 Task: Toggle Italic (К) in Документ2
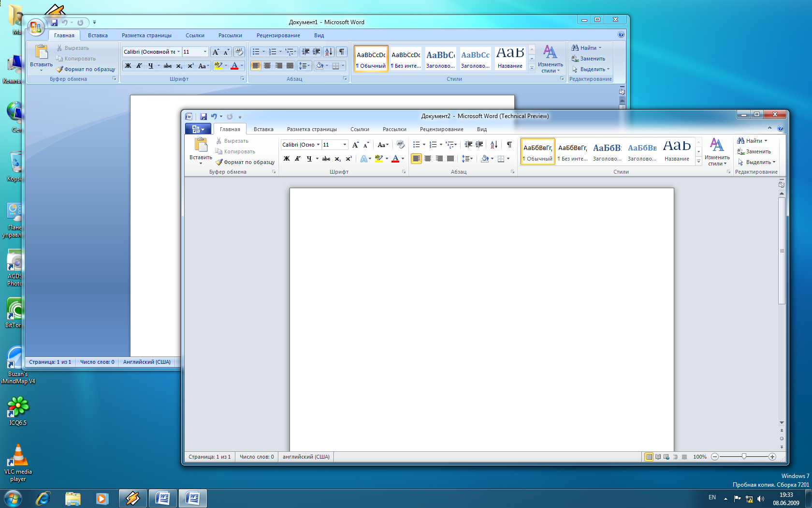[x=298, y=159]
